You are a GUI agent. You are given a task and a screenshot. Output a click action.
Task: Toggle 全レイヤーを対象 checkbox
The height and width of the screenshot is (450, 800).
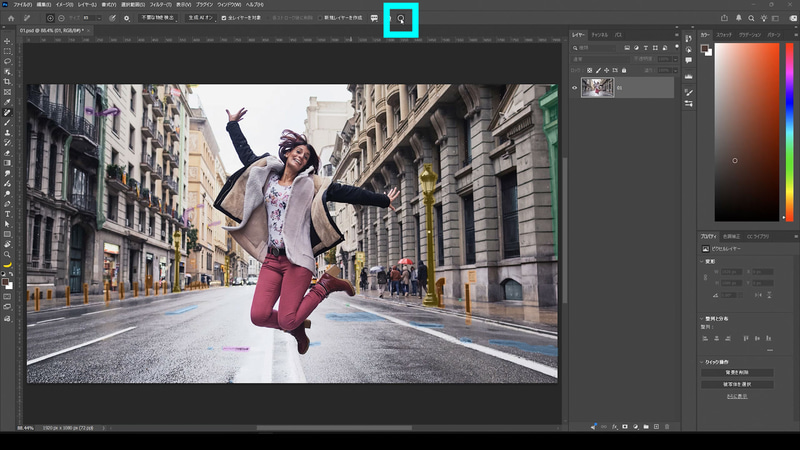pos(223,18)
